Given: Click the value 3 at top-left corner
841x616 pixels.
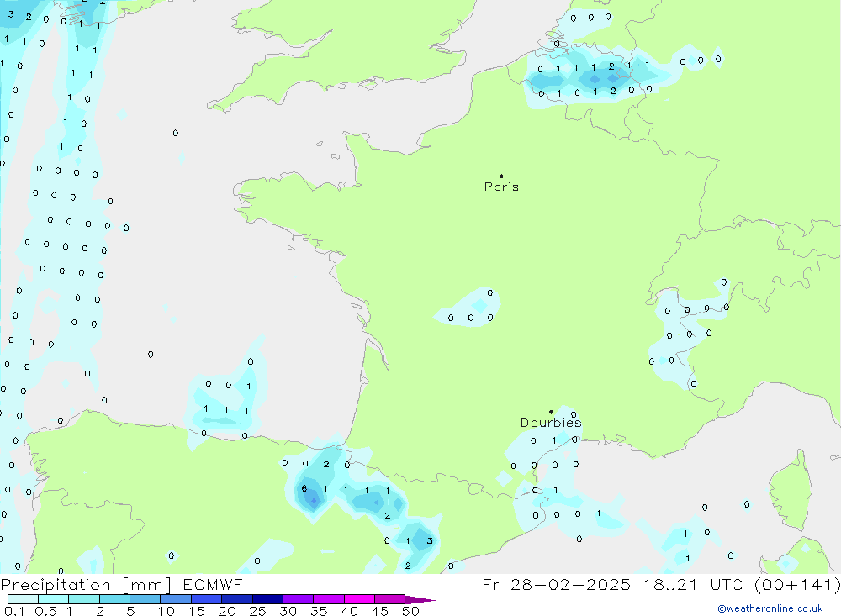Looking at the screenshot, I should [11, 14].
